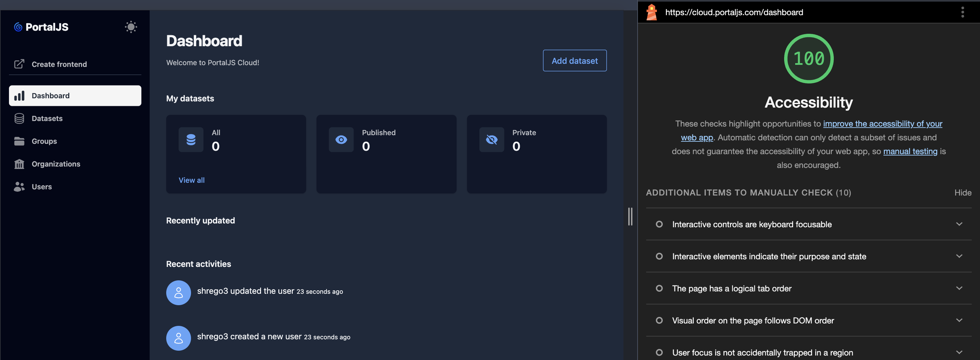Click the 100 accessibility score gauge
This screenshot has height=360, width=980.
(809, 59)
